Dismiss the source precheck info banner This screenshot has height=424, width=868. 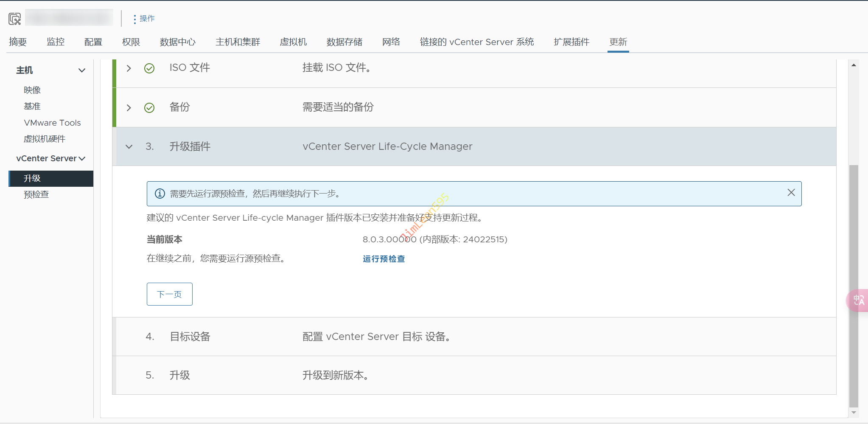[791, 193]
